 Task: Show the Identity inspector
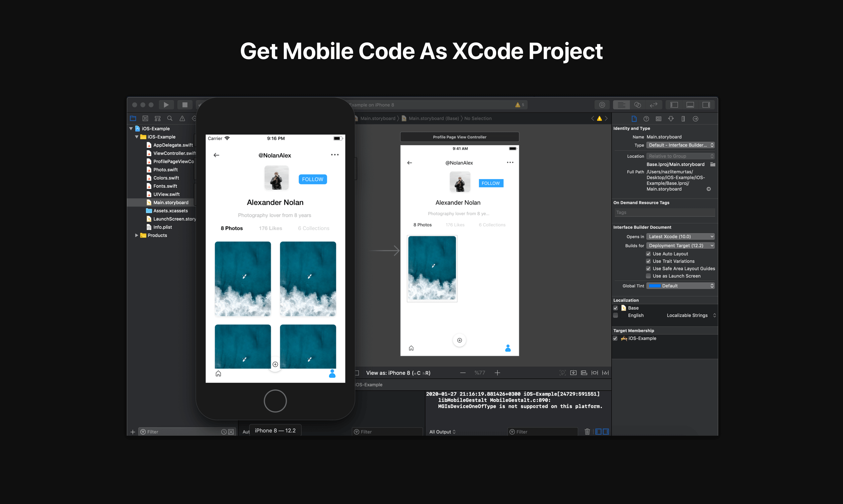point(658,119)
